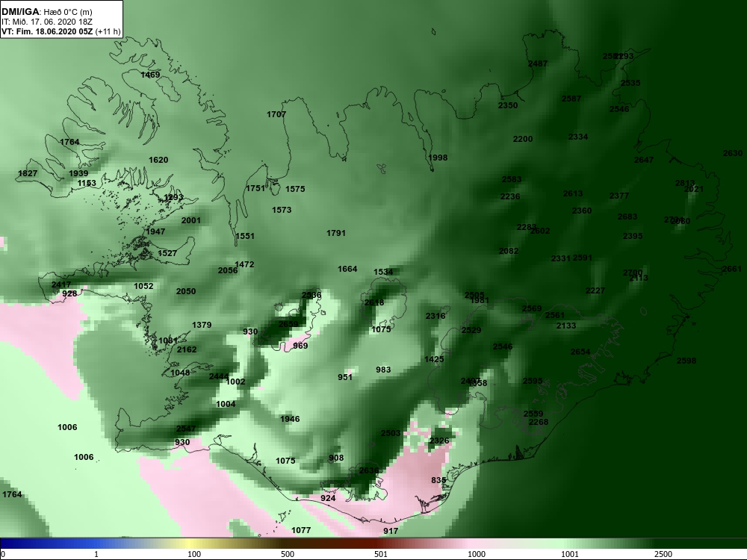Click the map value 924
Image resolution: width=747 pixels, height=560 pixels.
(328, 498)
